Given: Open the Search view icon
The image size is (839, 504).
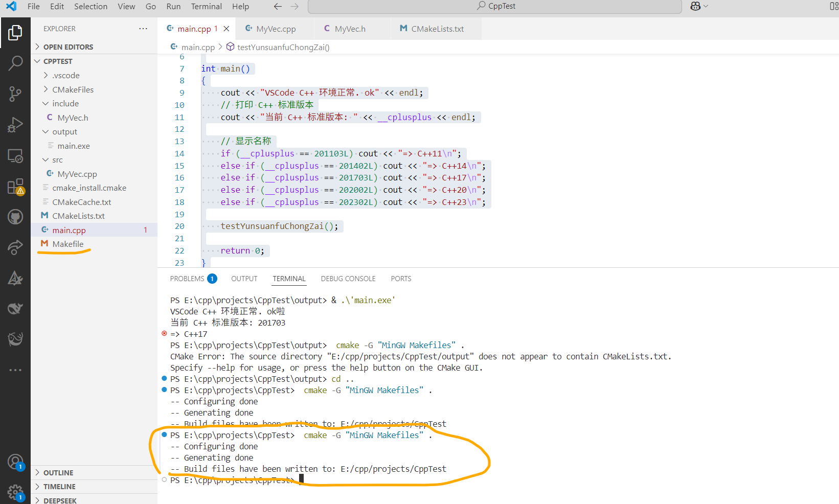Looking at the screenshot, I should click(15, 63).
